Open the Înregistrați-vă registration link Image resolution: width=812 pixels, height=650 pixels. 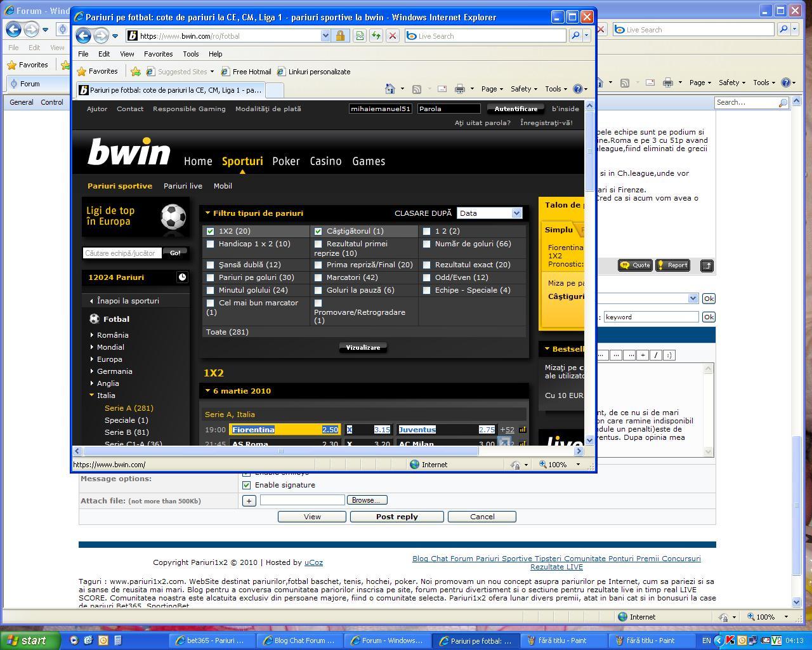546,123
